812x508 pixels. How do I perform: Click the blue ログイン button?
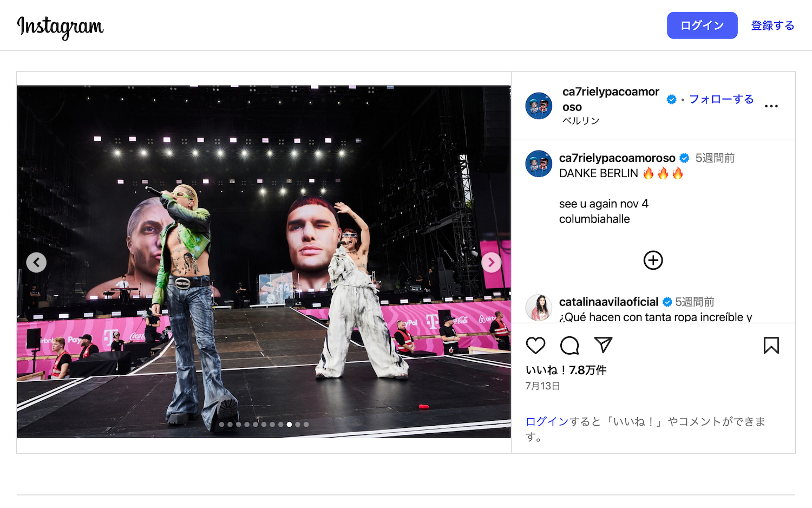click(x=702, y=25)
